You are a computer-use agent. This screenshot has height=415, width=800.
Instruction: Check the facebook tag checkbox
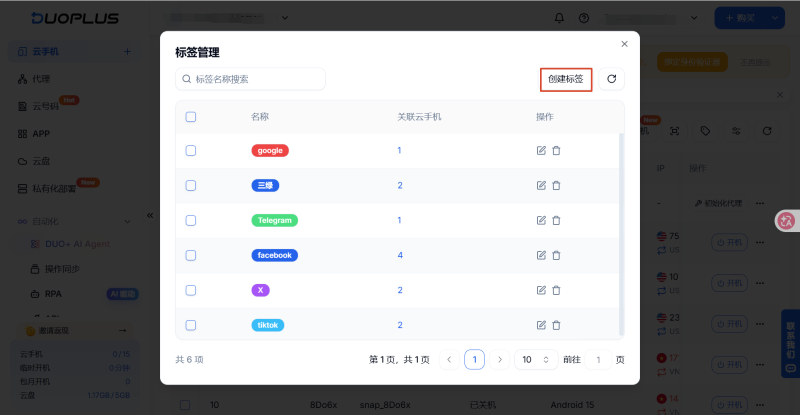[191, 255]
